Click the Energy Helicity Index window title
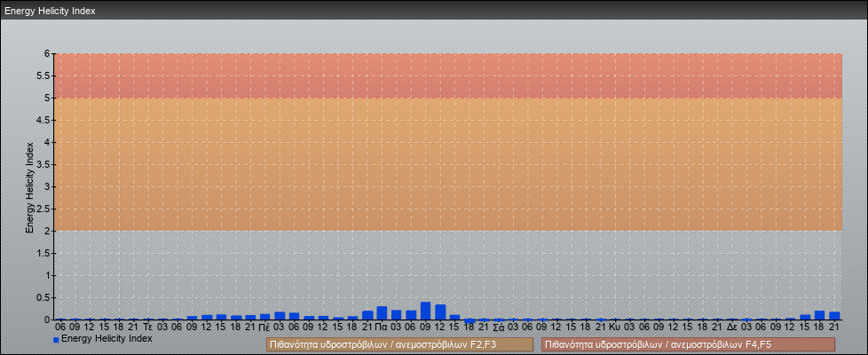 (x=51, y=11)
